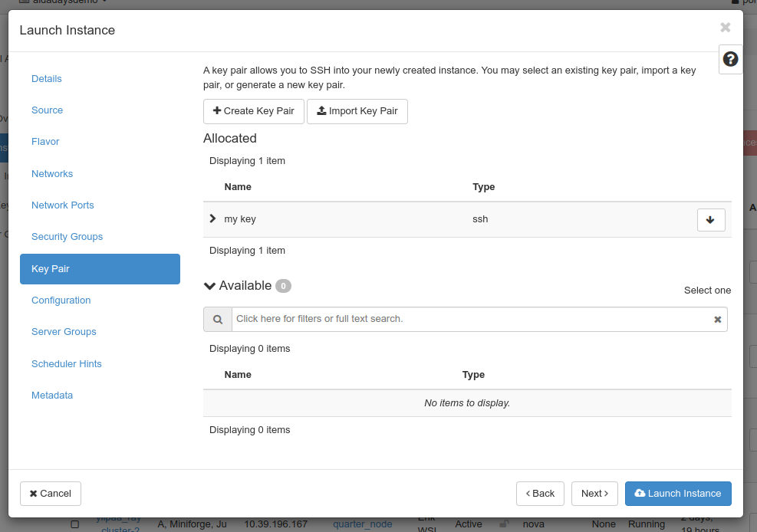
Task: Open the Configuration step
Action: pyautogui.click(x=61, y=300)
